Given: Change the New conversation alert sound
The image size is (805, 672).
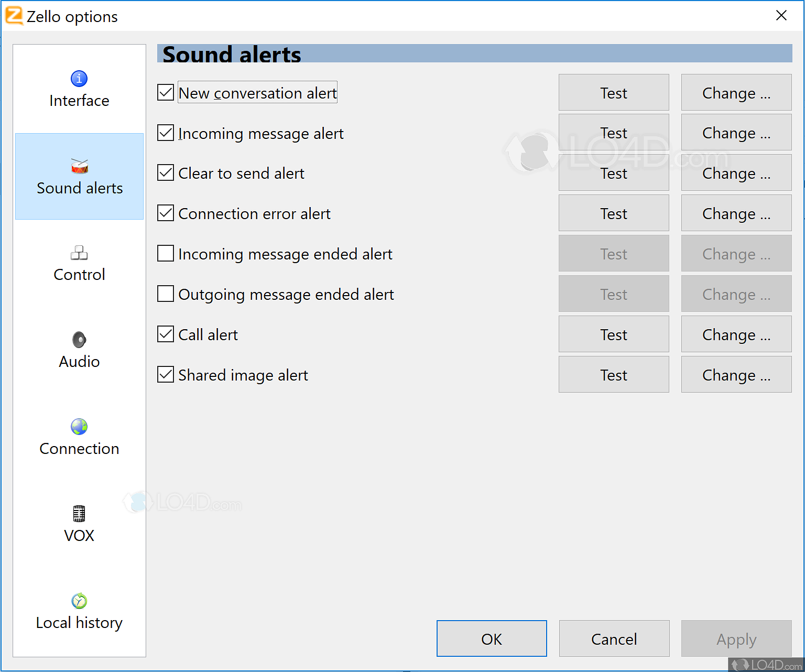Looking at the screenshot, I should pos(736,92).
